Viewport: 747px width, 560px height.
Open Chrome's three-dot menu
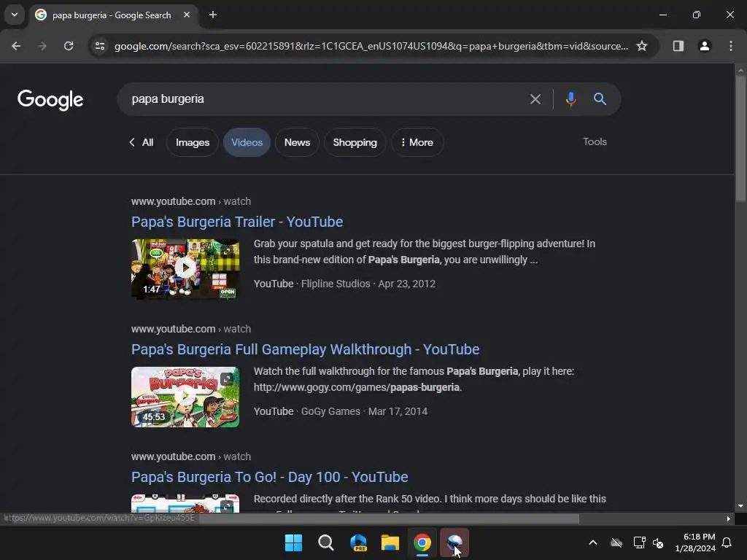(x=731, y=46)
